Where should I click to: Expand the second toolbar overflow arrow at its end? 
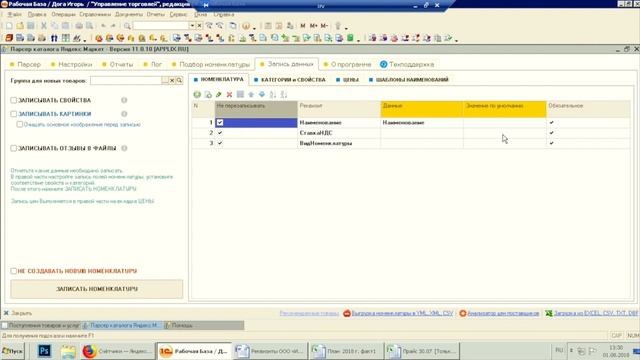coord(456,40)
